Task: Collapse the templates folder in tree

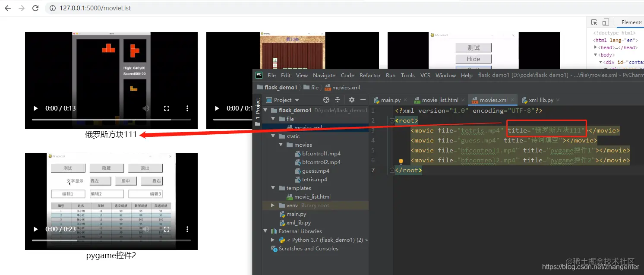Action: [273, 188]
